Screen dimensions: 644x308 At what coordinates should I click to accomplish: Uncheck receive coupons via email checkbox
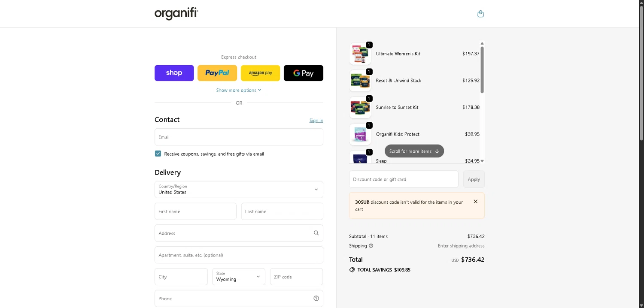pyautogui.click(x=158, y=154)
